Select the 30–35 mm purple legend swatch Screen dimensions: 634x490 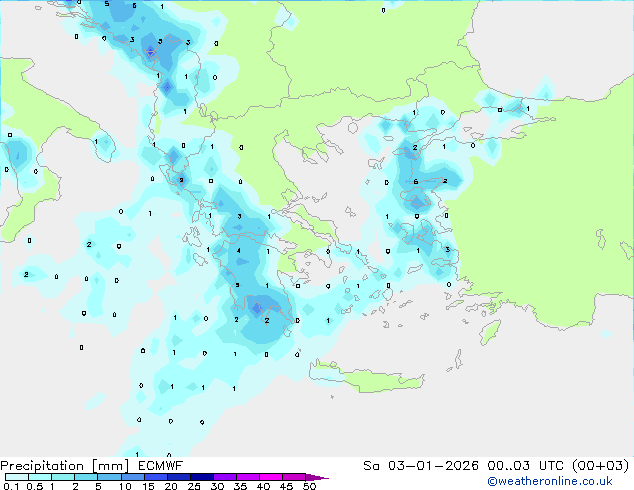225,477
